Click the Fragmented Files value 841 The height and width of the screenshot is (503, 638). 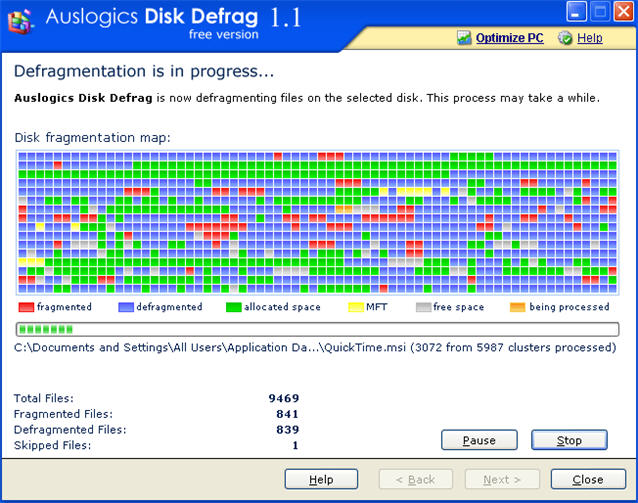pos(287,414)
